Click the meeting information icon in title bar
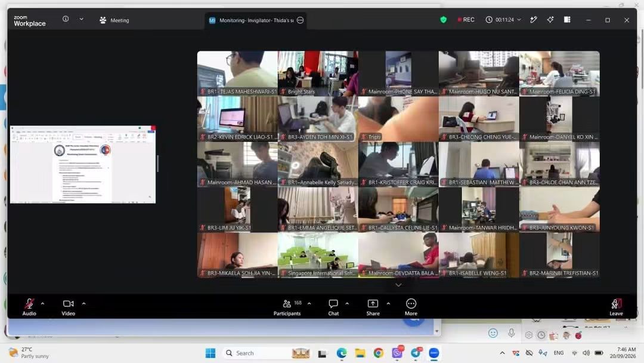The image size is (644, 363). pyautogui.click(x=66, y=19)
